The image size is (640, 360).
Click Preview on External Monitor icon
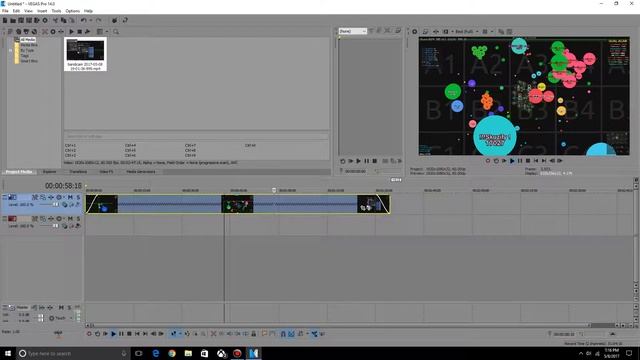425,31
